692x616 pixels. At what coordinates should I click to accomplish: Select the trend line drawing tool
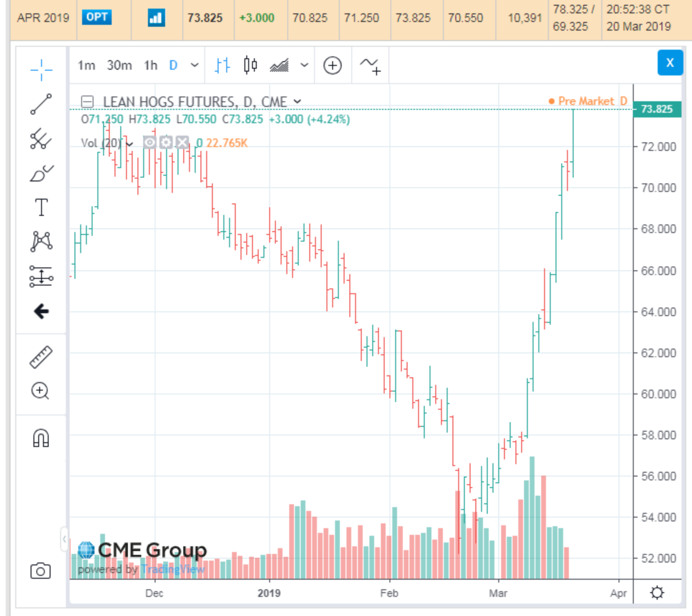pos(41,104)
